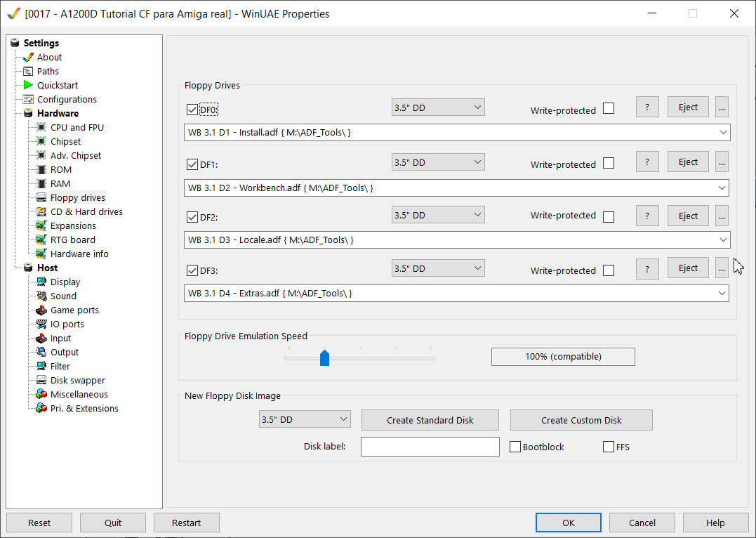Screen dimensions: 756x538
Task: Expand the WB 3.1 D1 Install.adf image list
Action: 723,133
